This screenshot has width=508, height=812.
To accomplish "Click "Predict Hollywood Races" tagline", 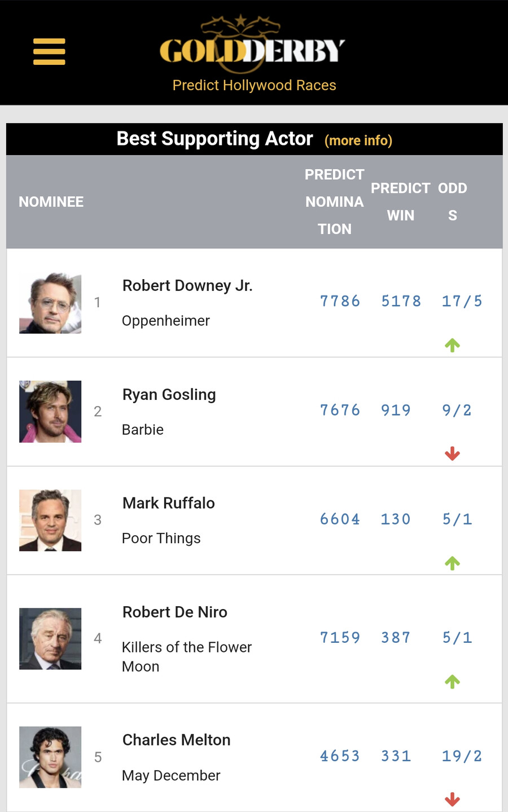I will click(254, 85).
